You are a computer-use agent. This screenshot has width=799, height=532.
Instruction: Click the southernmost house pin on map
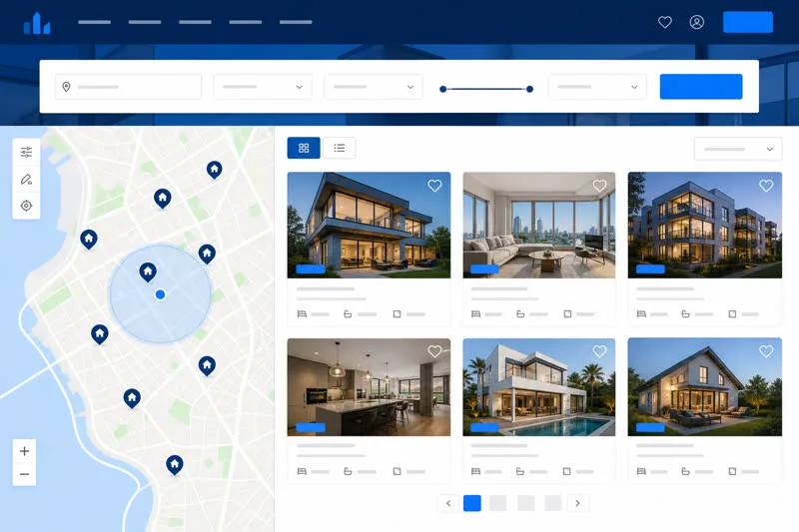pos(174,464)
